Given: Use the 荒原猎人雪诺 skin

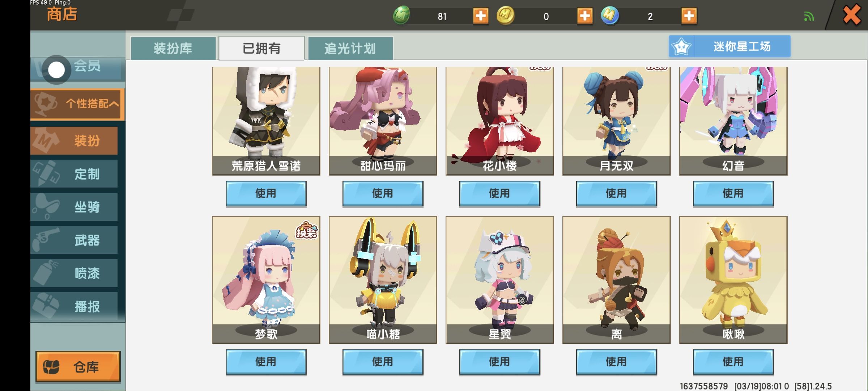Looking at the screenshot, I should coord(266,194).
